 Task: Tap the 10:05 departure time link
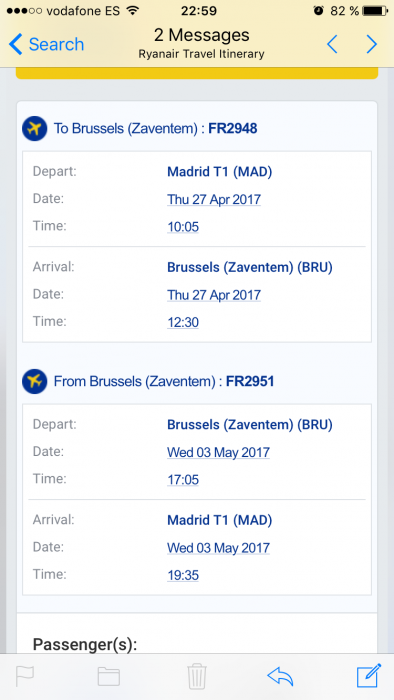click(183, 227)
